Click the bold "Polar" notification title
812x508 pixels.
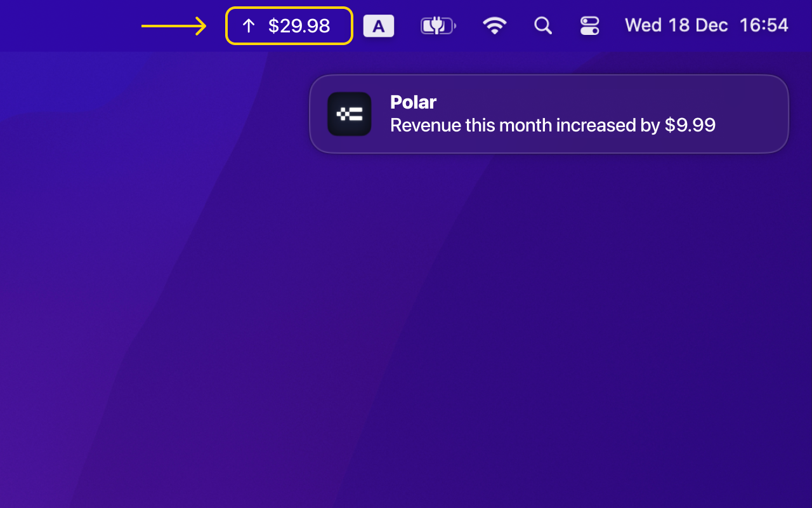click(x=413, y=102)
